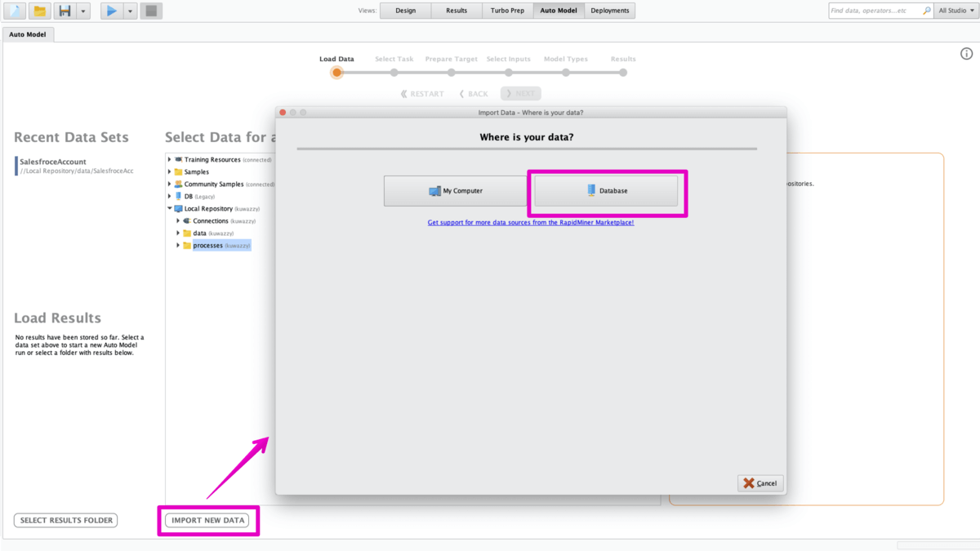Open the Run options dropdown arrow
The height and width of the screenshot is (551, 980).
click(129, 11)
